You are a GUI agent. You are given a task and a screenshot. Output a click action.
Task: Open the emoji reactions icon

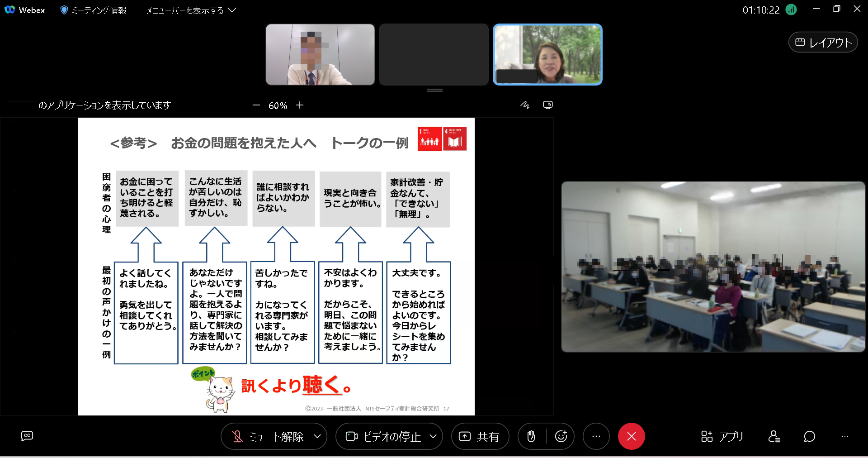[561, 436]
